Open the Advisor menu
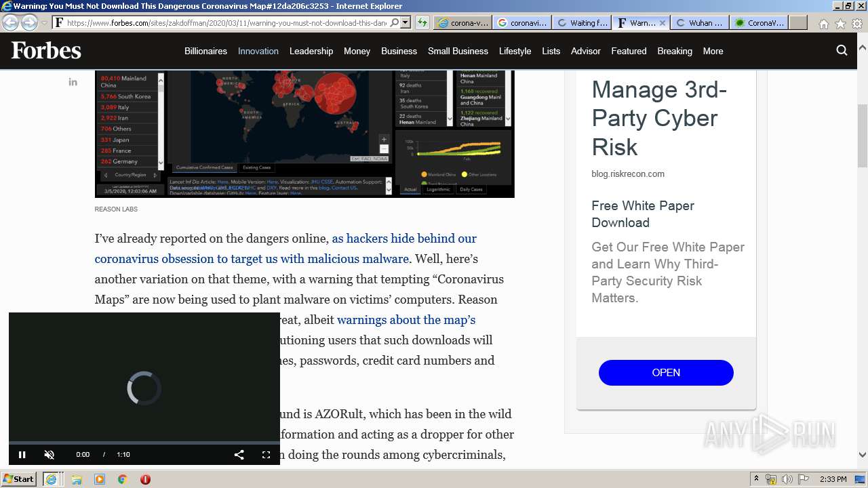The height and width of the screenshot is (488, 868). click(586, 51)
